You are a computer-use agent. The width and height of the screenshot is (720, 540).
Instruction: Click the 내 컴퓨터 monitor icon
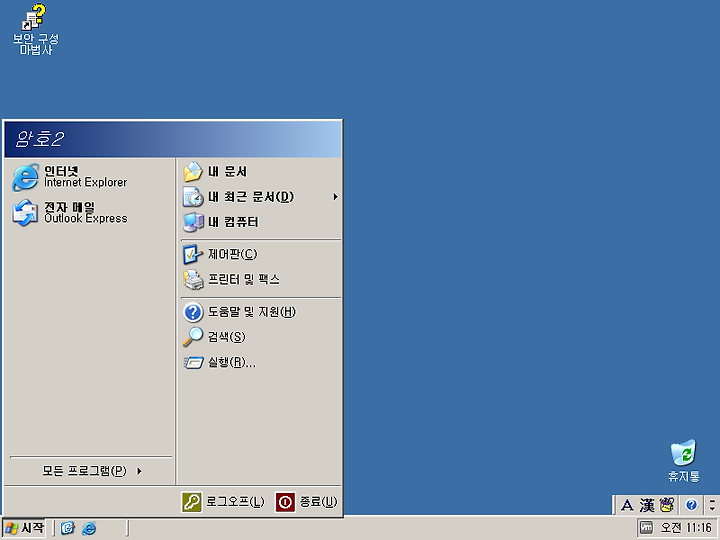[193, 222]
